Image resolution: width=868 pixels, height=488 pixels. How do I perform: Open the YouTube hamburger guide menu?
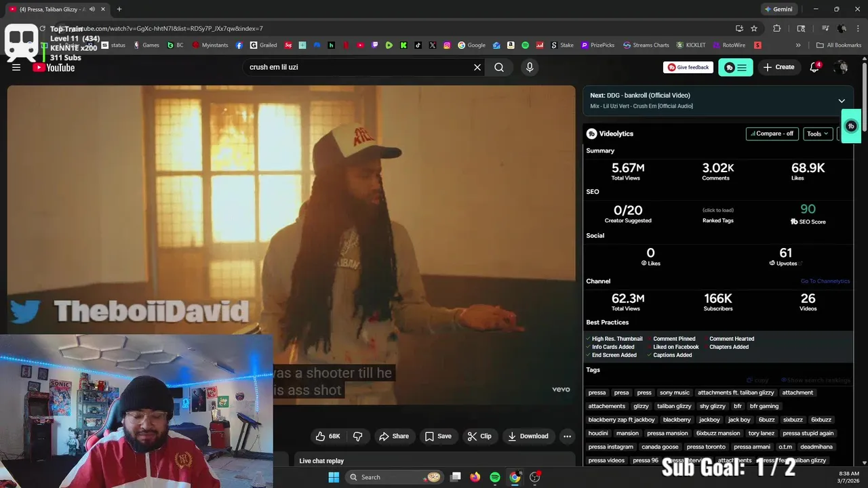[16, 67]
